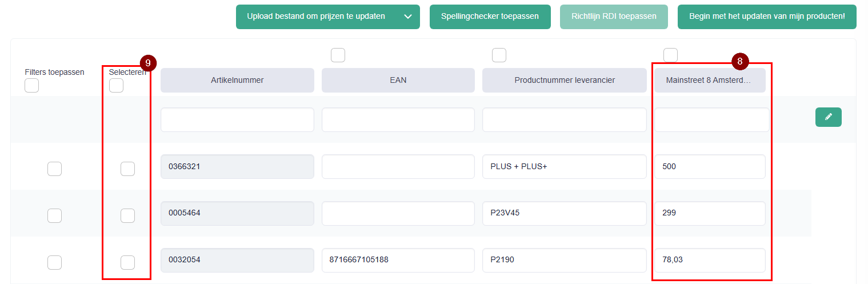The width and height of the screenshot is (868, 284).
Task: Click Begin met het updaten van mijn producten
Action: tap(767, 17)
